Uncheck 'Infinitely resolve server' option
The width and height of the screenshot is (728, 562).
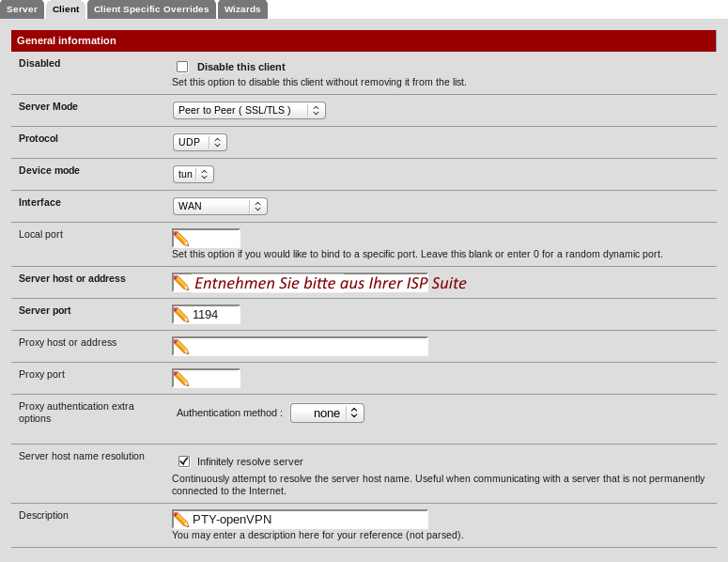184,461
